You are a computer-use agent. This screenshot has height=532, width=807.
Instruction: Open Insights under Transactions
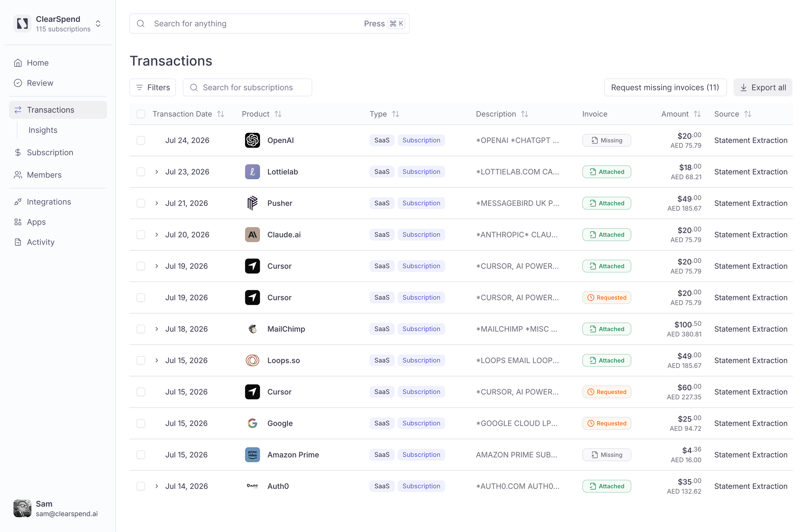[x=43, y=130]
